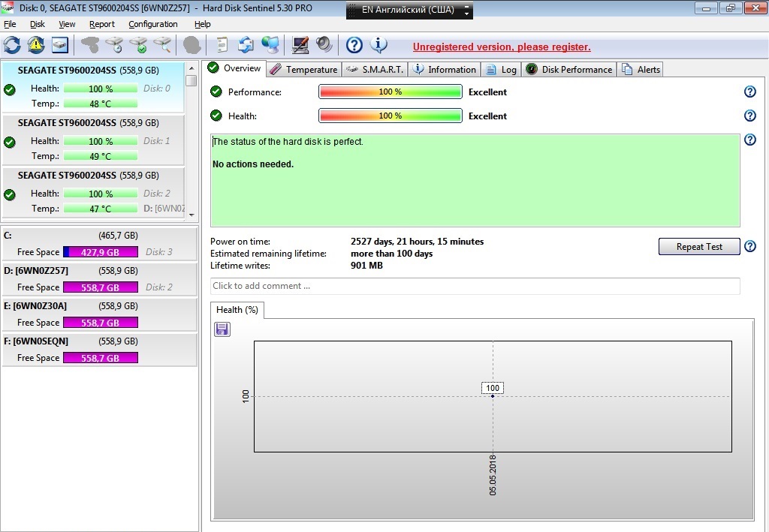
Task: Click the disk with magnifier toolbar icon
Action: coord(162,45)
